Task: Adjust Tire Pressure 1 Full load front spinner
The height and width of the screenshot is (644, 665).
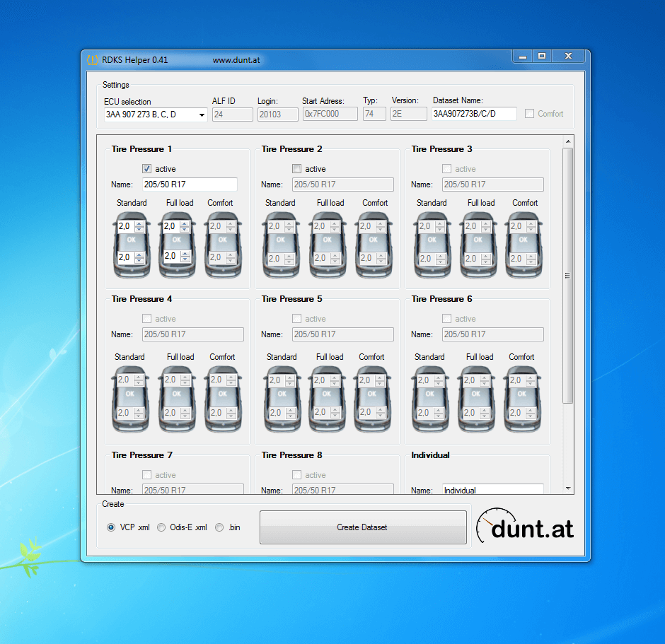Action: 185,226
